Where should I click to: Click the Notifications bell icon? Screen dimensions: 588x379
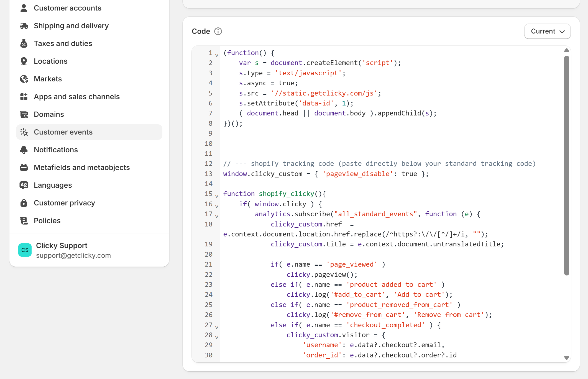[24, 150]
